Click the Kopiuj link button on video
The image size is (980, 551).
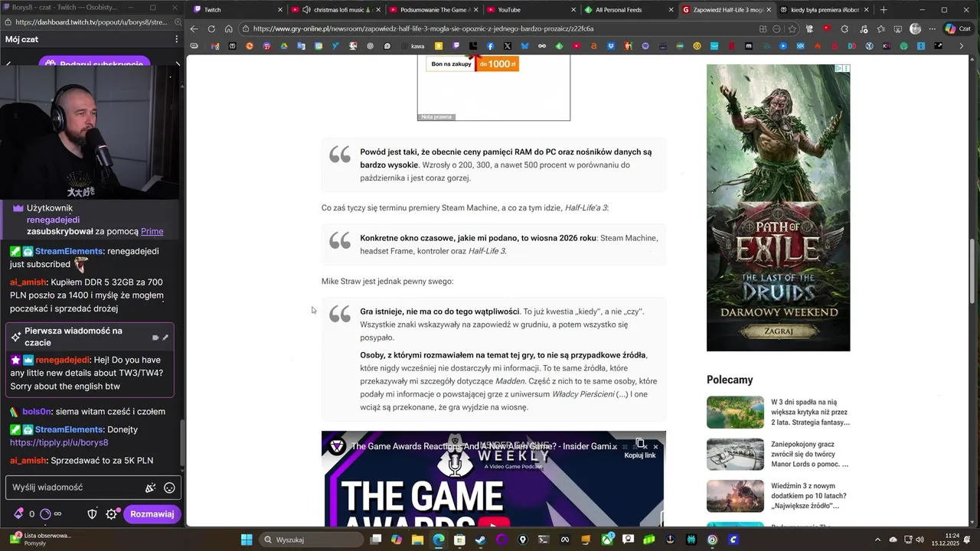(x=640, y=449)
